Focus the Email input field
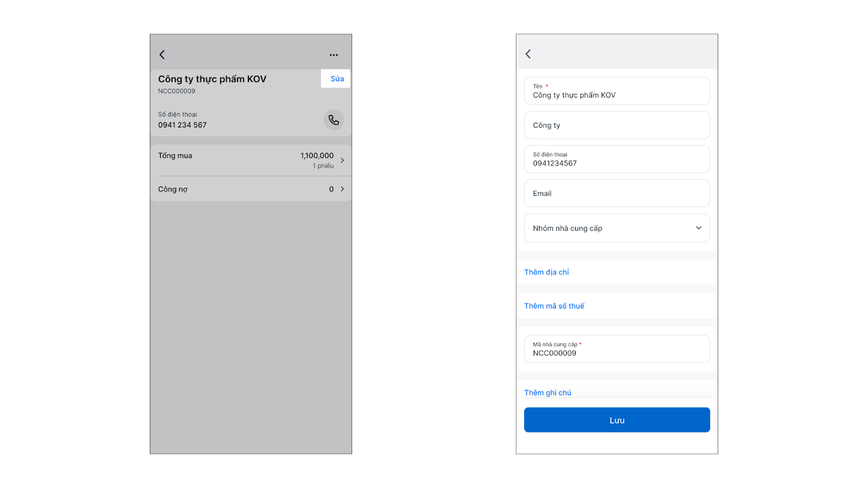The height and width of the screenshot is (488, 868). click(x=617, y=194)
